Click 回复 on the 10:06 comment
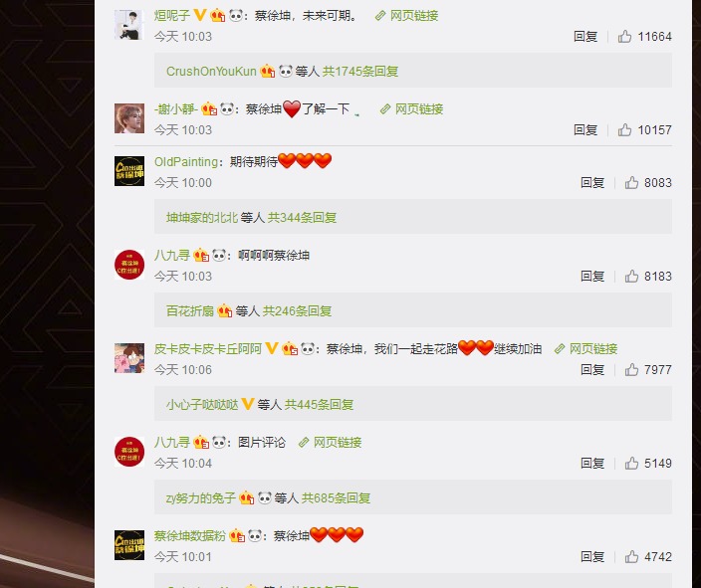701x588 pixels. coord(592,369)
